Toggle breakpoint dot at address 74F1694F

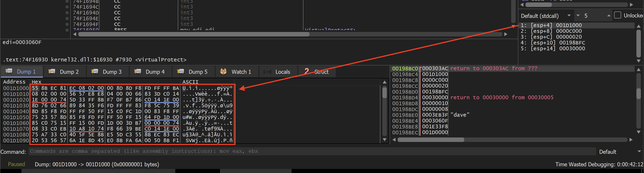tap(67, 24)
